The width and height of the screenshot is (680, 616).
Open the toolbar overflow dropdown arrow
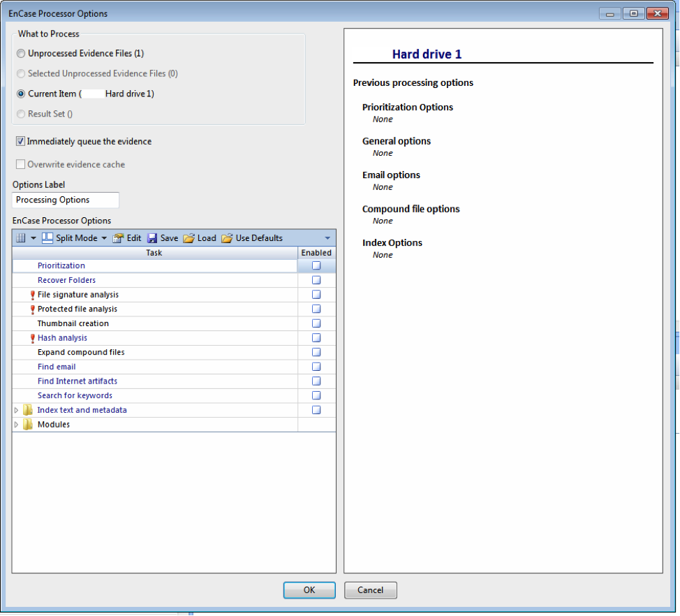(x=327, y=238)
